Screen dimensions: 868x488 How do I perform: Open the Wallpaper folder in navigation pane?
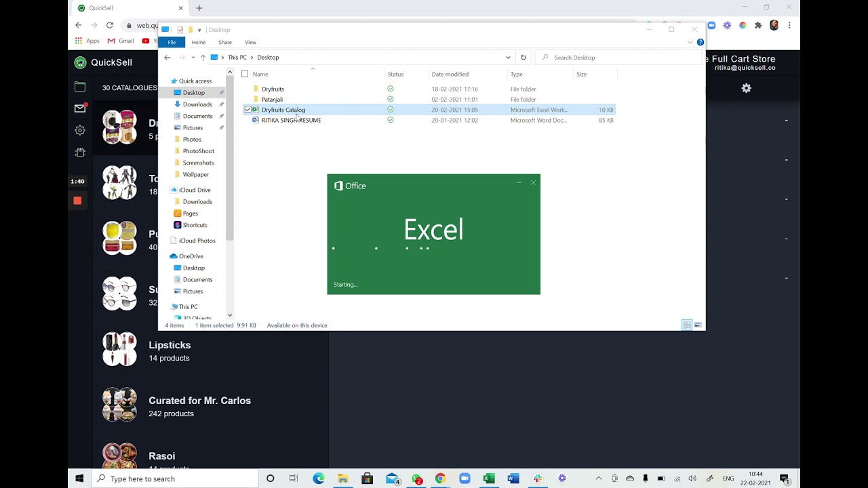click(195, 175)
